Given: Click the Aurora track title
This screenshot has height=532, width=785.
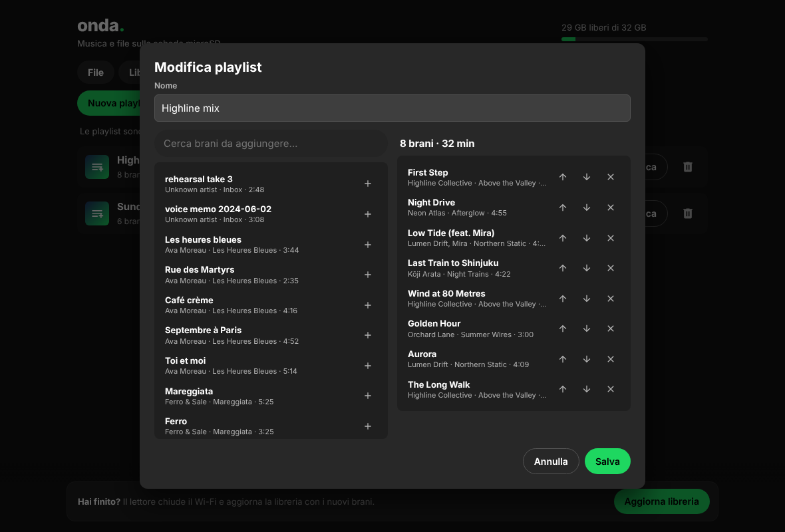Looking at the screenshot, I should 422,354.
